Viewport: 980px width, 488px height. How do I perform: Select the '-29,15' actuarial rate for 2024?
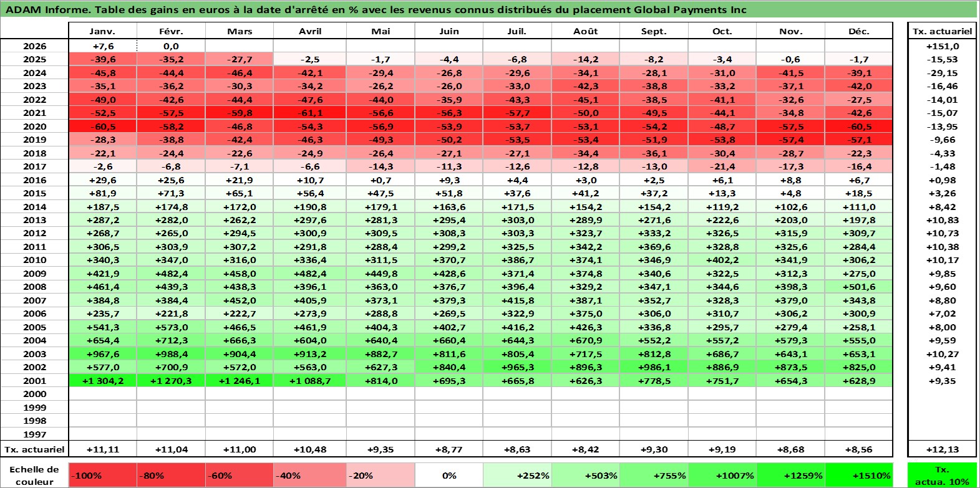[942, 73]
